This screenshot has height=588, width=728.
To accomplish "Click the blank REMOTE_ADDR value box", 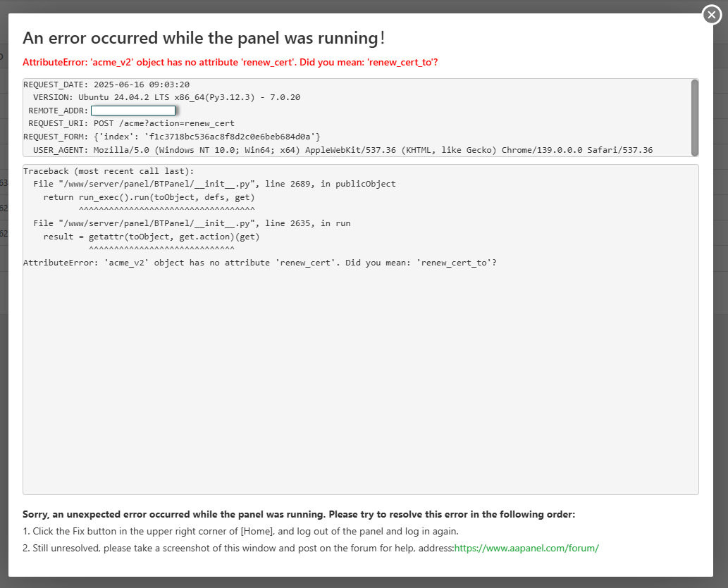I will [x=133, y=111].
